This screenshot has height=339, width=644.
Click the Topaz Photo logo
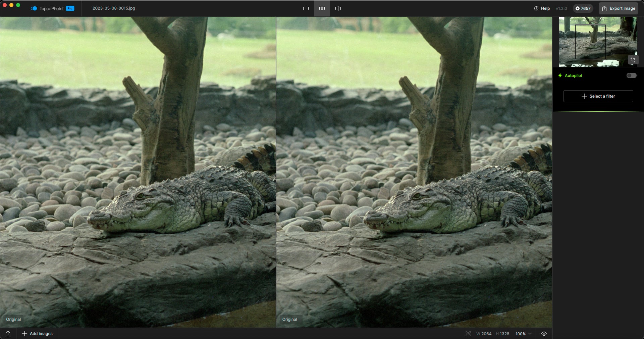pos(34,8)
